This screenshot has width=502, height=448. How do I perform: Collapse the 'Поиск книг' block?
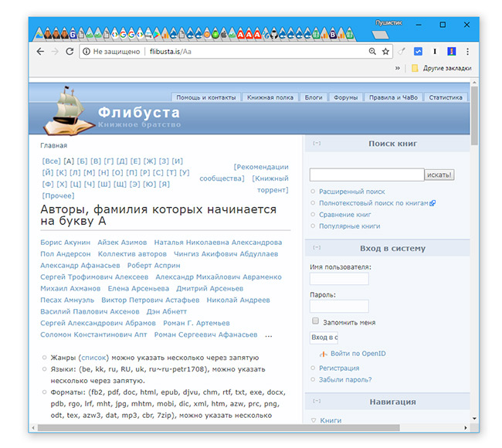pos(317,144)
